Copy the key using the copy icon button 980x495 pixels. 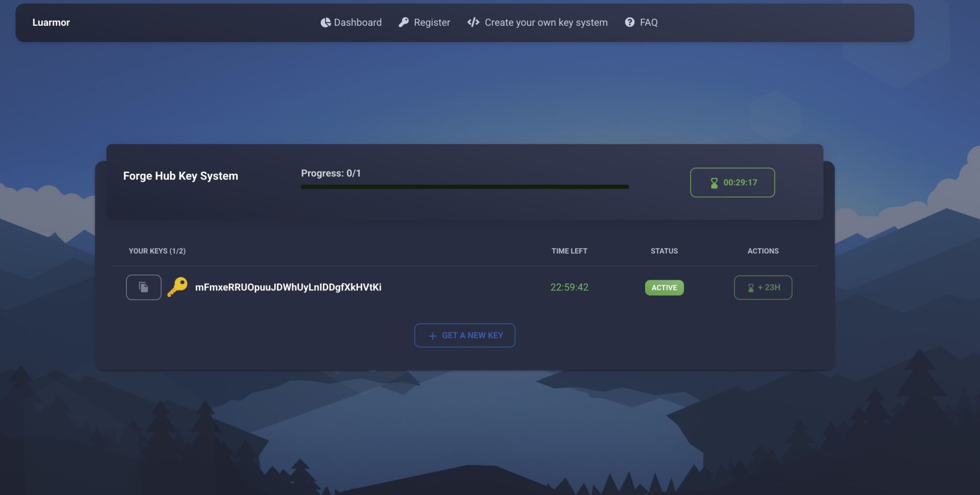(x=144, y=287)
